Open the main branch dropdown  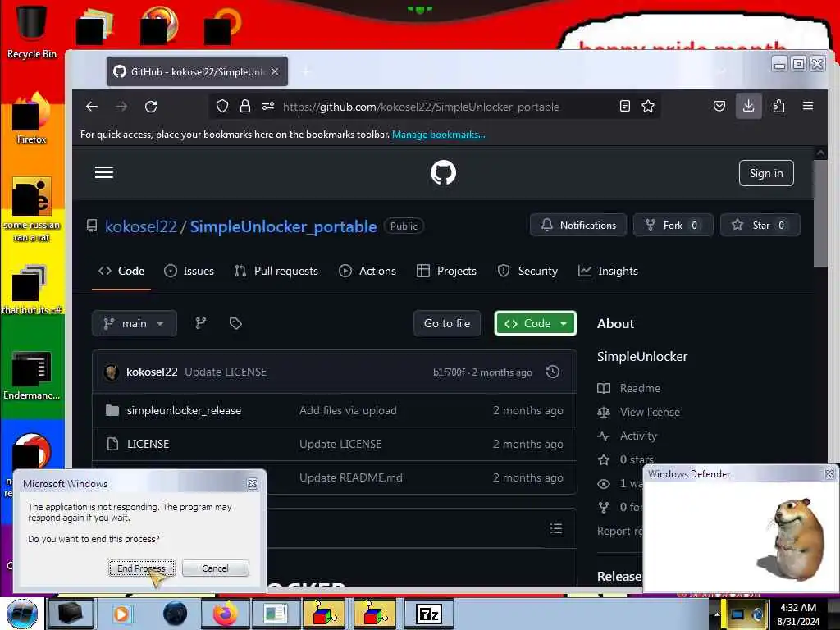[x=134, y=323]
